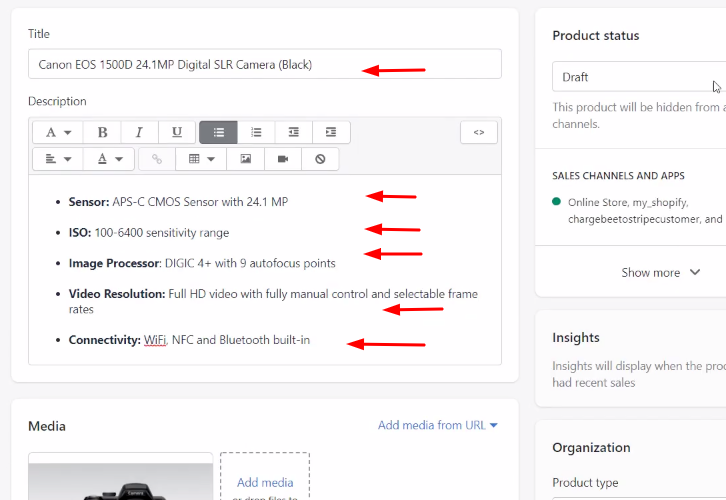
Task: Click the insert link icon
Action: pos(157,159)
